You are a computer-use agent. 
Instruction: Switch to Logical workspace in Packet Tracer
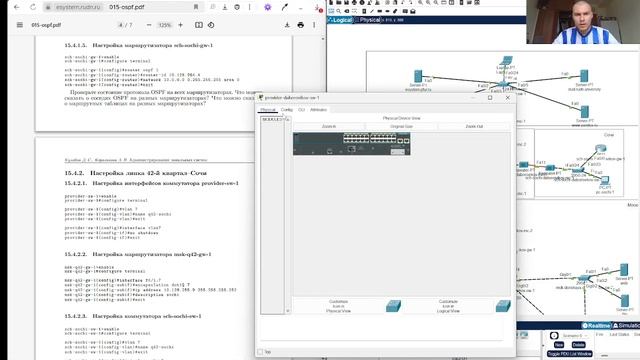pos(340,20)
